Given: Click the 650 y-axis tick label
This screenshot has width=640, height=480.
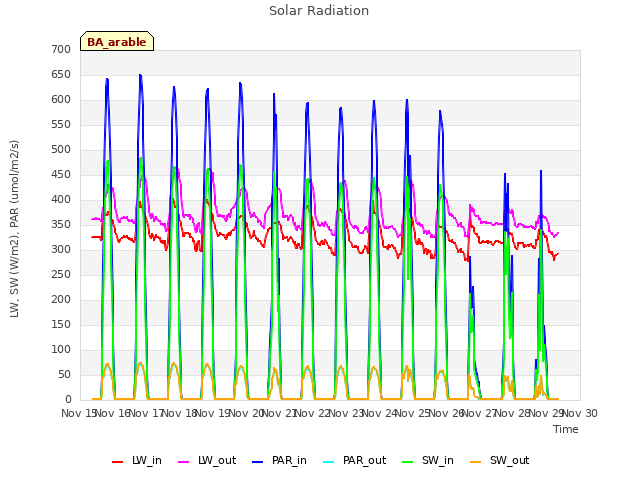Looking at the screenshot, I should pos(61,74).
